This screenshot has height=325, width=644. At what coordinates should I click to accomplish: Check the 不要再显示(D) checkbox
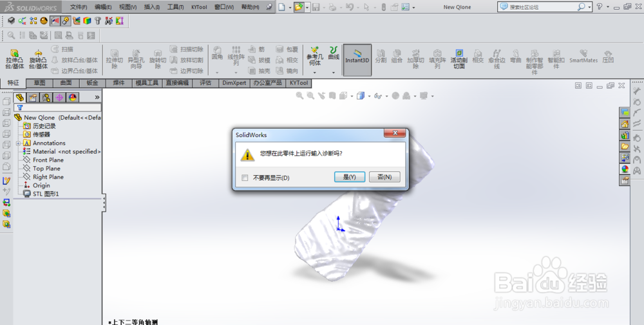[245, 178]
